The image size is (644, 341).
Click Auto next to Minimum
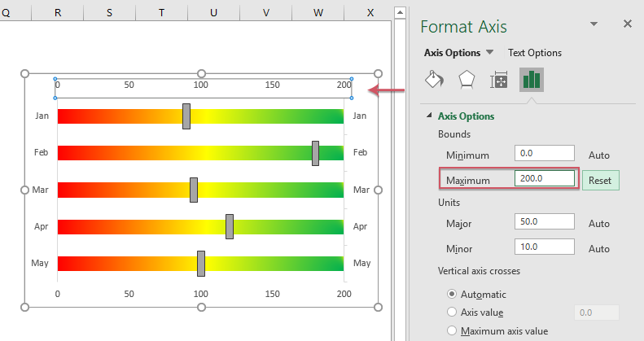[x=599, y=155]
